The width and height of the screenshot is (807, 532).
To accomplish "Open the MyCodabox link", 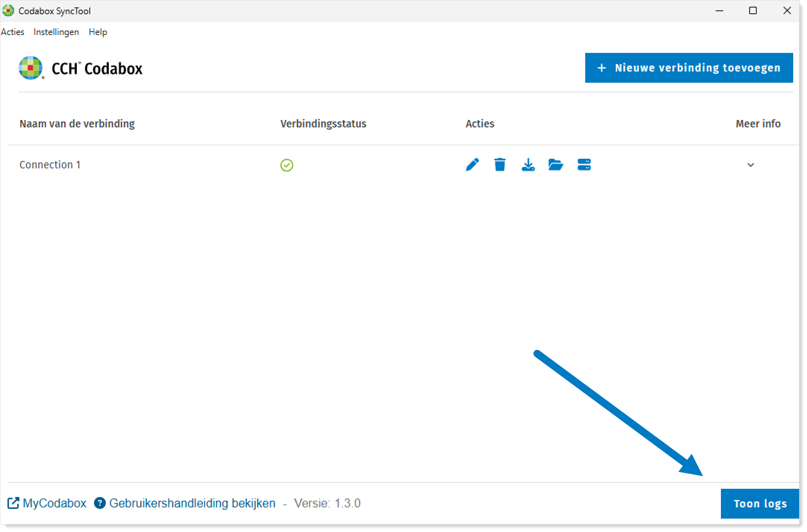I will pos(54,503).
